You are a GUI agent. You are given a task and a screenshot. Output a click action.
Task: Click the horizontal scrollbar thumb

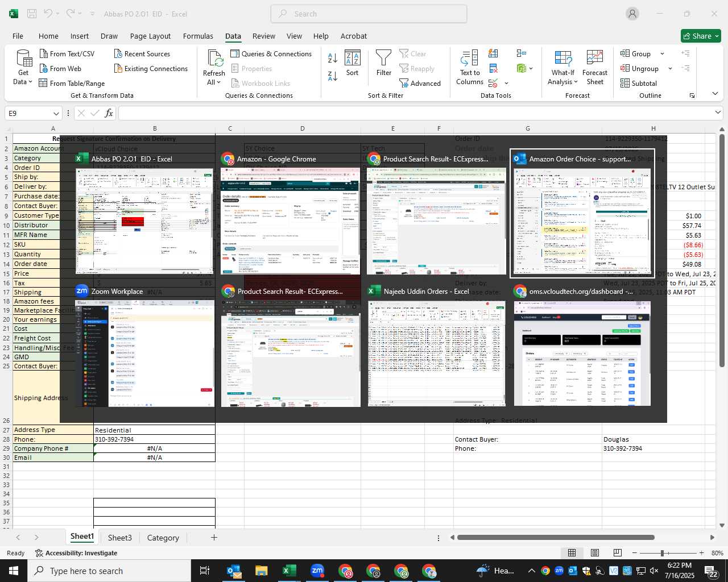(x=556, y=537)
